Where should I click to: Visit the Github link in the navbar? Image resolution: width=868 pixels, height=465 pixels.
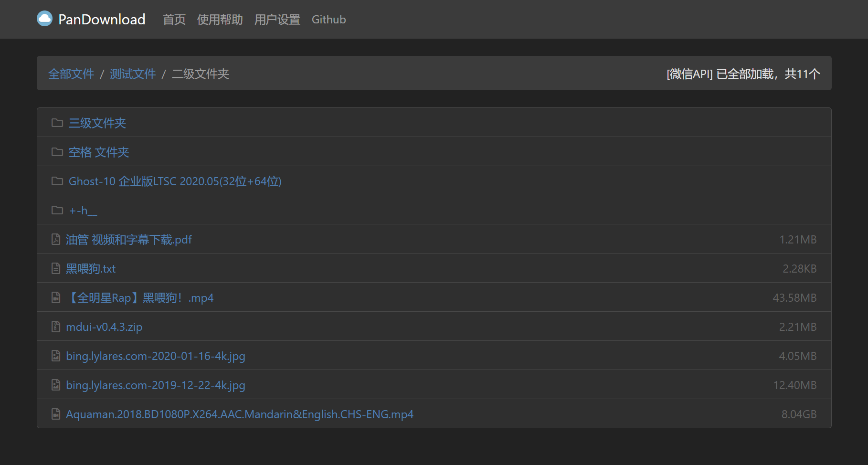[328, 20]
